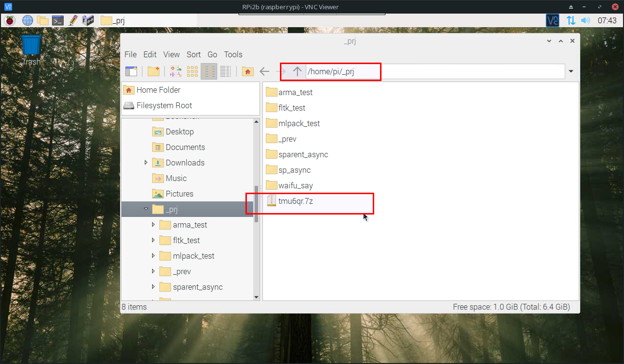Select the fltk_test folder in the file list

(286, 108)
